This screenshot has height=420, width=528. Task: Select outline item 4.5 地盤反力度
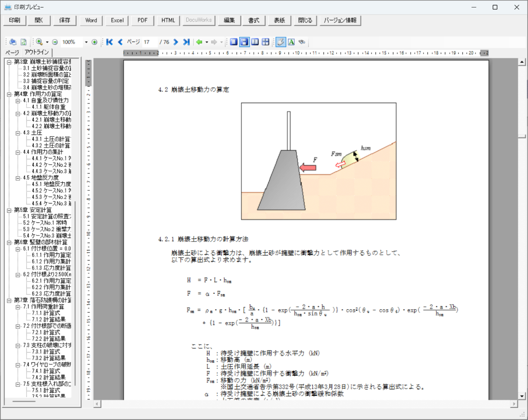pyautogui.click(x=41, y=178)
